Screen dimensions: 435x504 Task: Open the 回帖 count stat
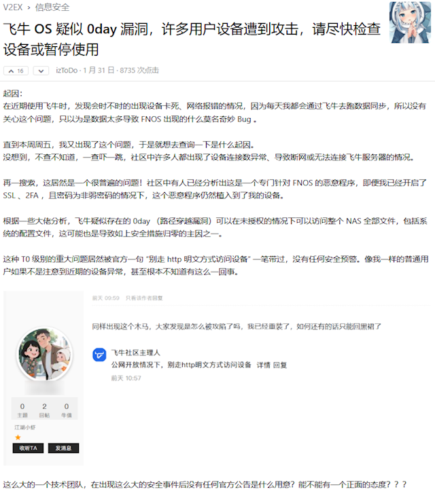pos(44,410)
